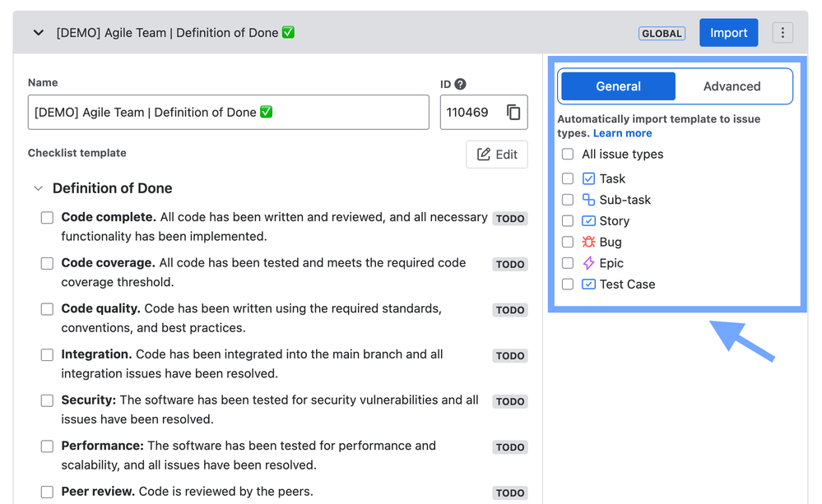Select the Story issue type icon

click(588, 221)
